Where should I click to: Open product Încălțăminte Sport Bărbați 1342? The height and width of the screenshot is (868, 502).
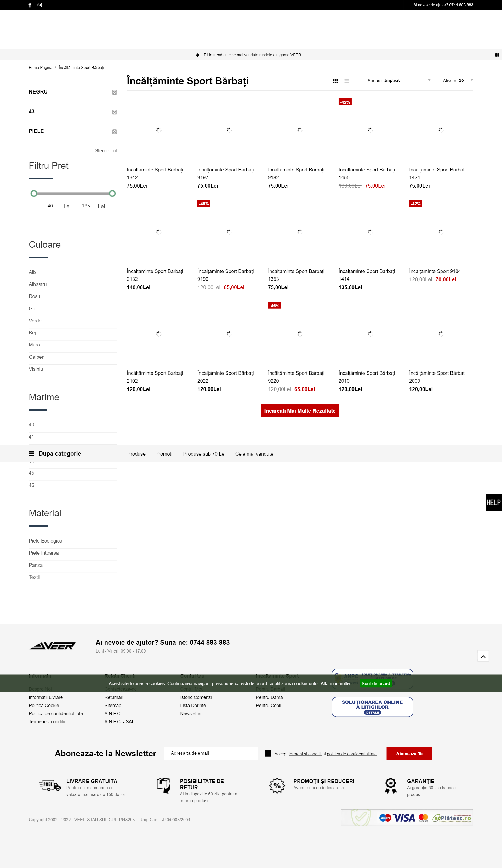point(155,174)
